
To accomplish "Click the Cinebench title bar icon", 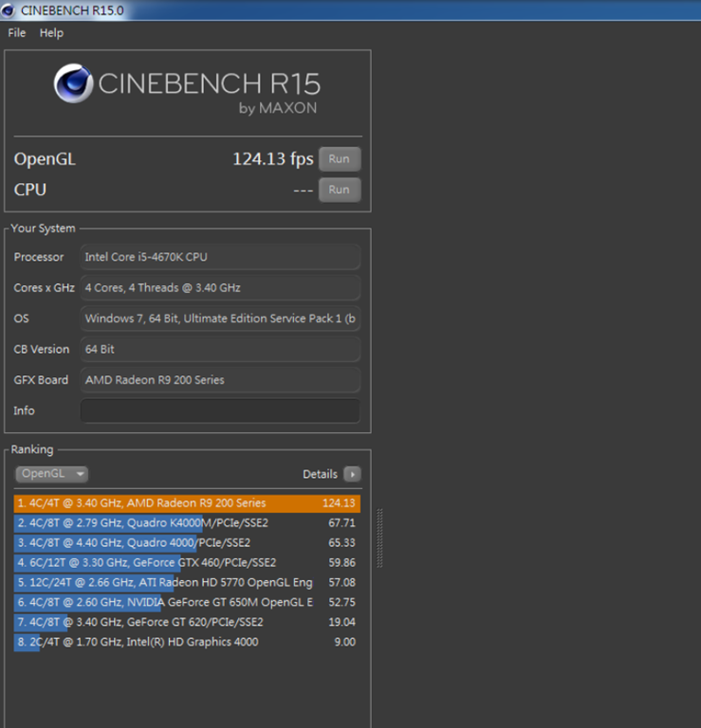I will click(8, 10).
